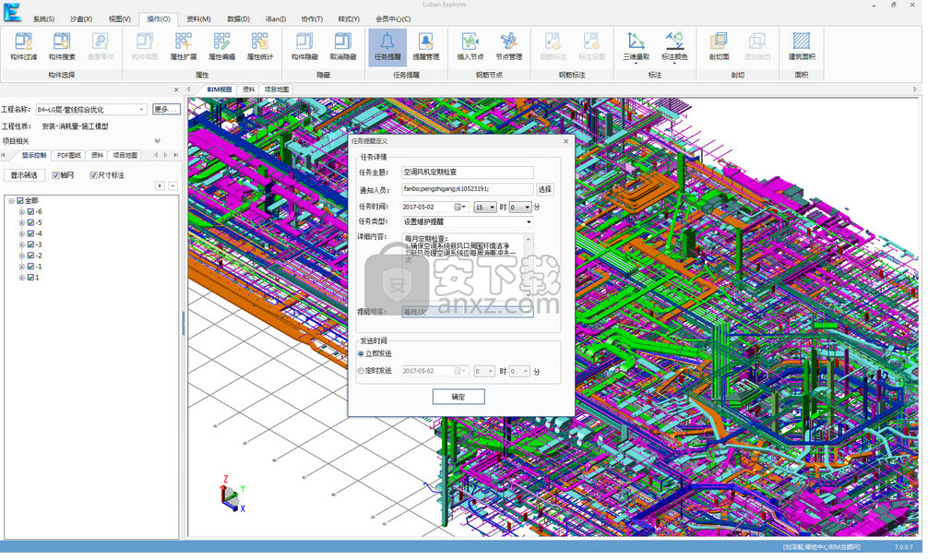The width and height of the screenshot is (928, 560).
Task: Uncheck the floor -5 checkbox
Action: pos(30,222)
